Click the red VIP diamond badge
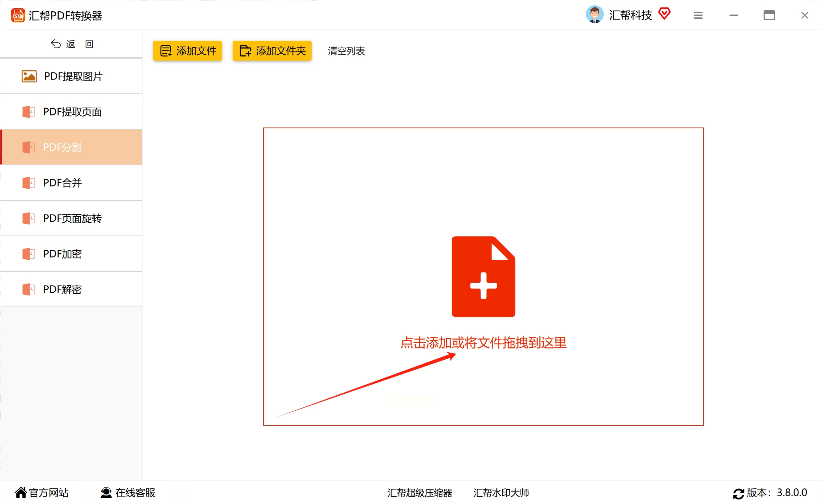Viewport: 824px width, 504px height. 664,14
